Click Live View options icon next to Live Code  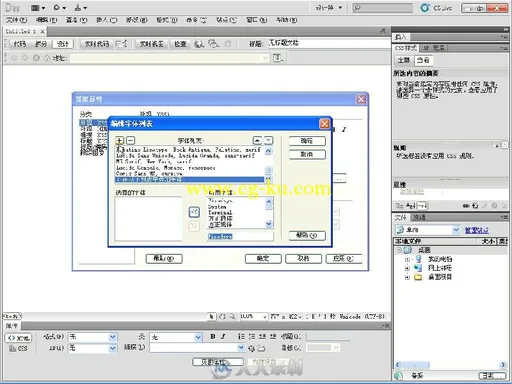121,44
